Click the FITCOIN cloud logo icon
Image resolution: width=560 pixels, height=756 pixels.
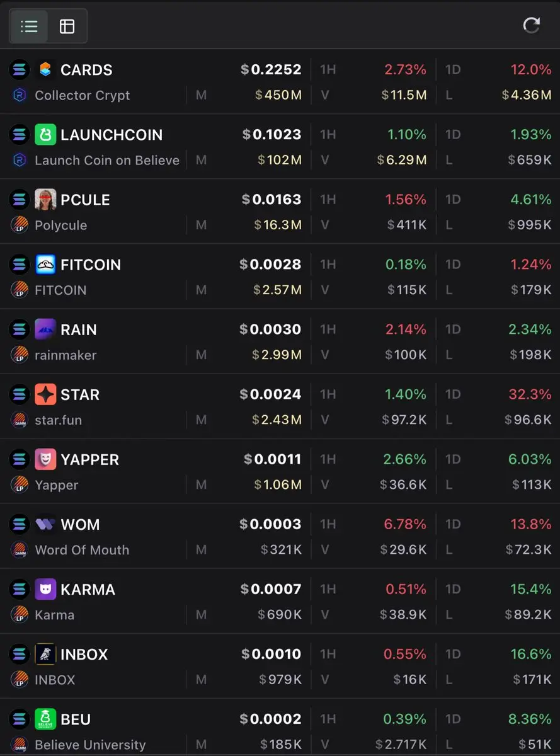point(45,264)
